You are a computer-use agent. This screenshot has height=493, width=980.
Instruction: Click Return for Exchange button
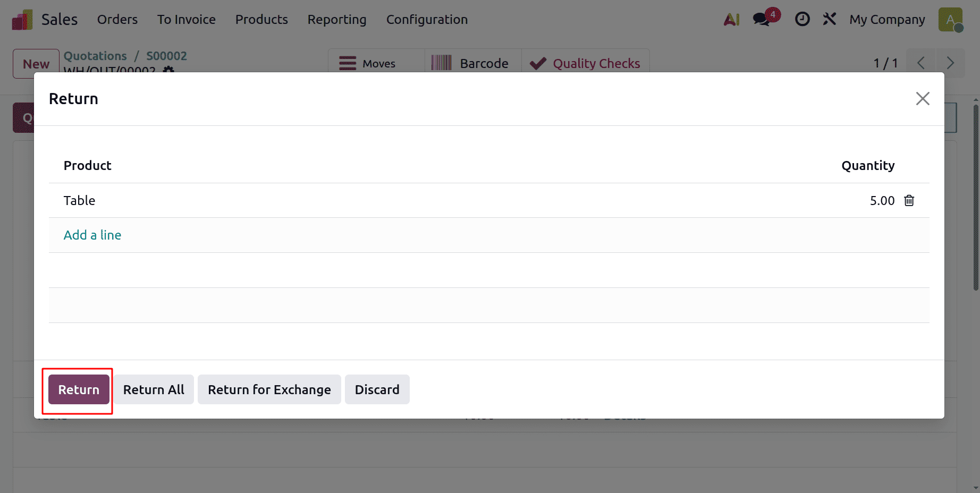click(269, 389)
